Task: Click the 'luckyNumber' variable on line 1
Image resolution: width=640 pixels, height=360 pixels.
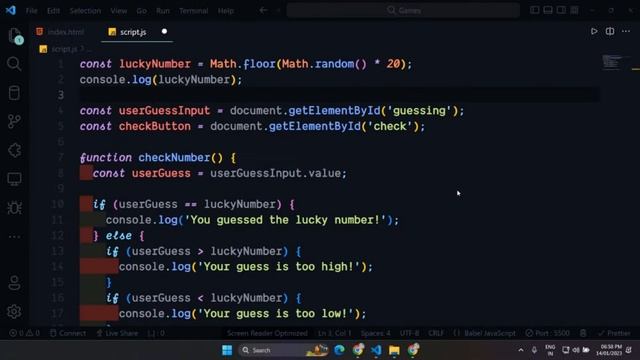Action: click(x=155, y=64)
